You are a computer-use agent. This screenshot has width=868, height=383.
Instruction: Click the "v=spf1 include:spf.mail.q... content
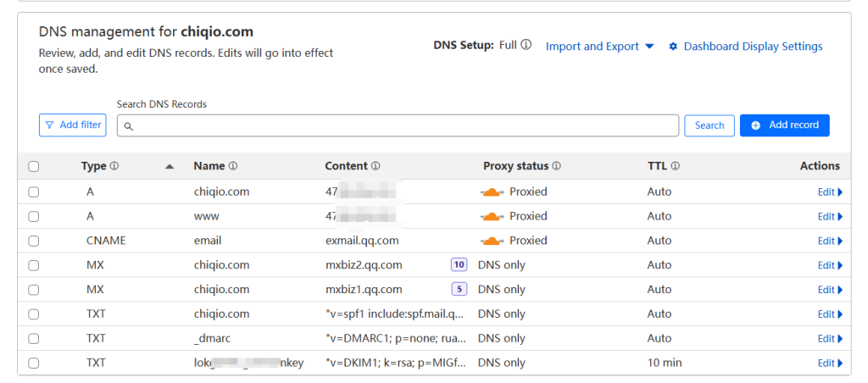(x=395, y=314)
